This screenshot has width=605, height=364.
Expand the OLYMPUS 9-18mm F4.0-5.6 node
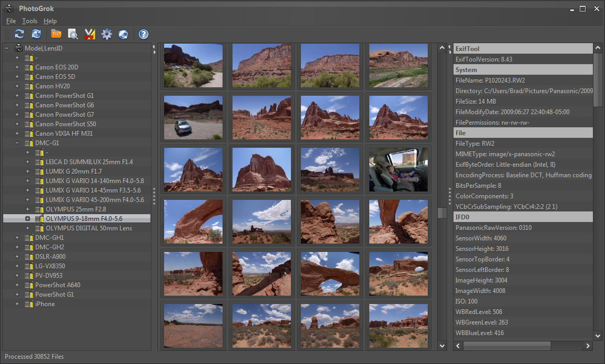click(x=27, y=218)
